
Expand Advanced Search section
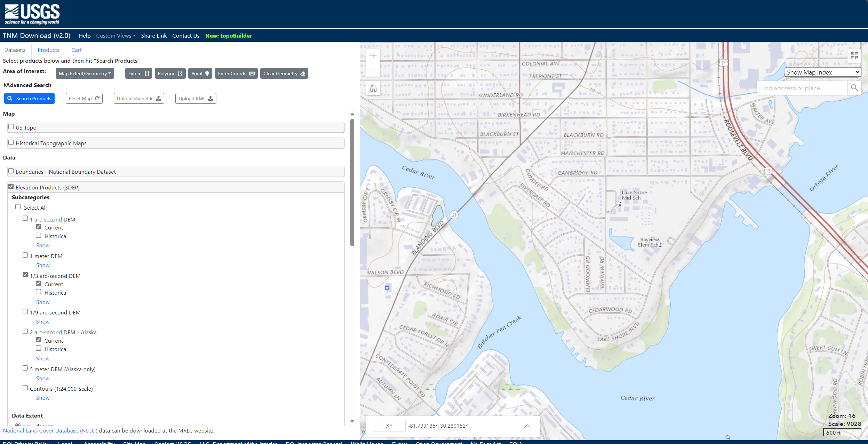pyautogui.click(x=27, y=85)
